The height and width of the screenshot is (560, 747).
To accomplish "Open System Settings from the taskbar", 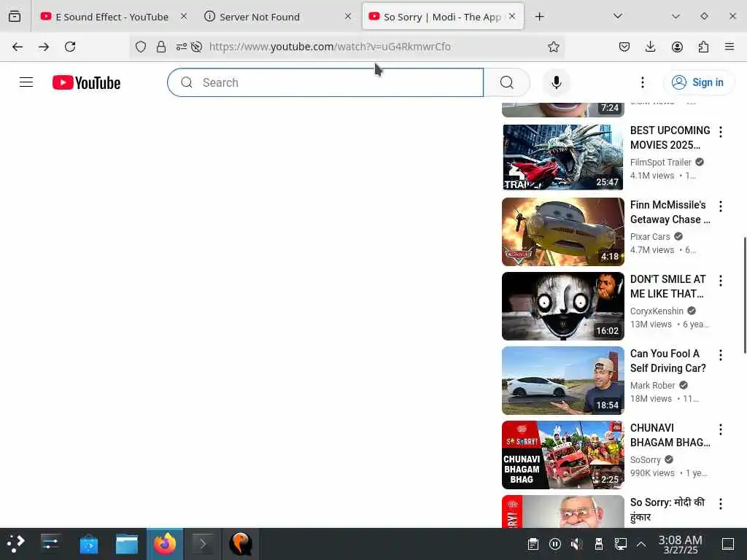I will [x=50, y=544].
